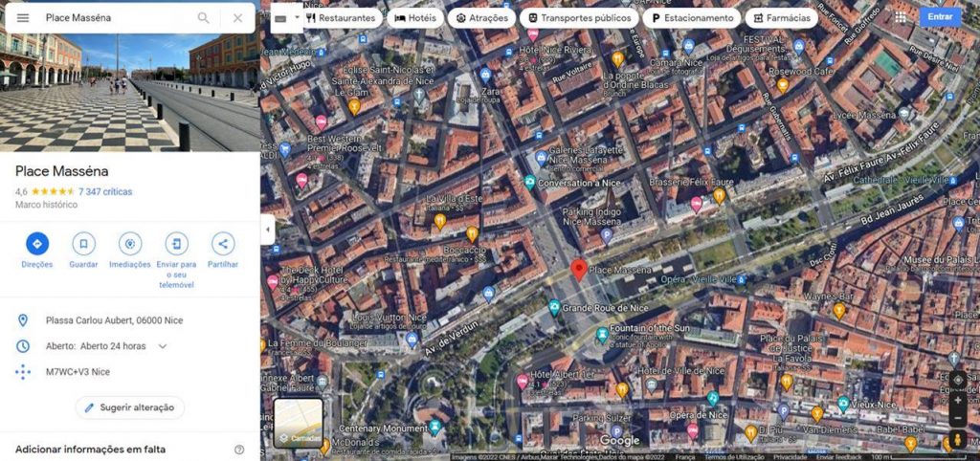Click the red Place Masséna pin
This screenshot has height=461, width=980.
(x=579, y=270)
